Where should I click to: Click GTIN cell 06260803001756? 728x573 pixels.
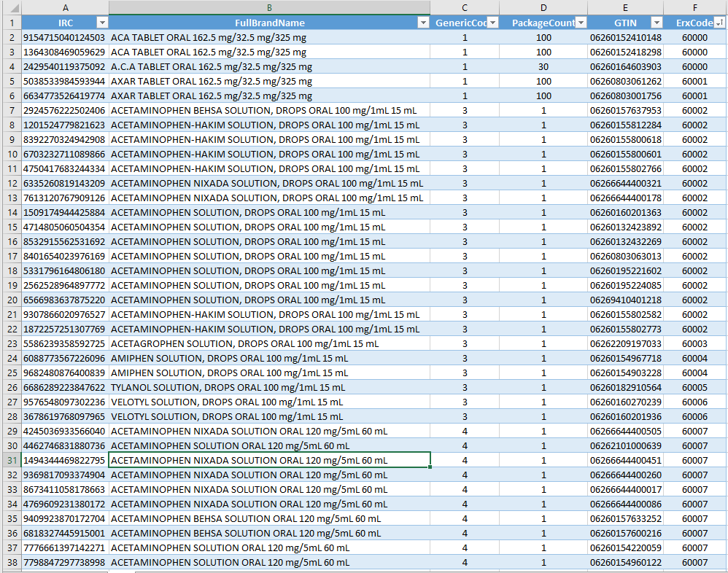point(625,96)
